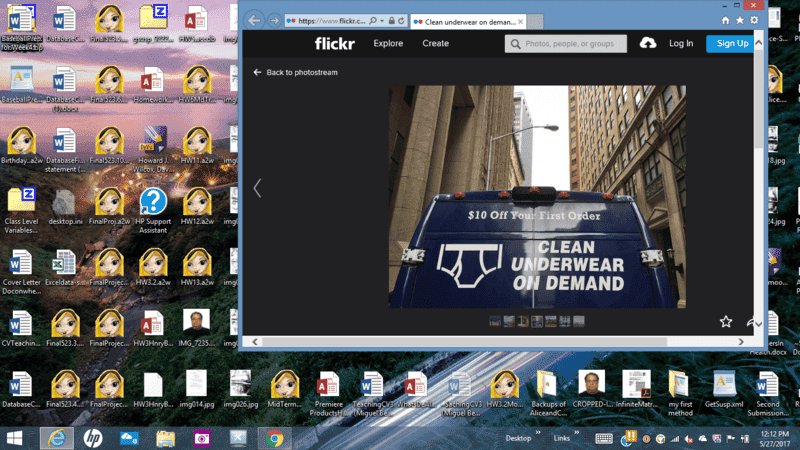Image resolution: width=800 pixels, height=450 pixels.
Task: Fave the photo with the star icon
Action: coord(726,321)
